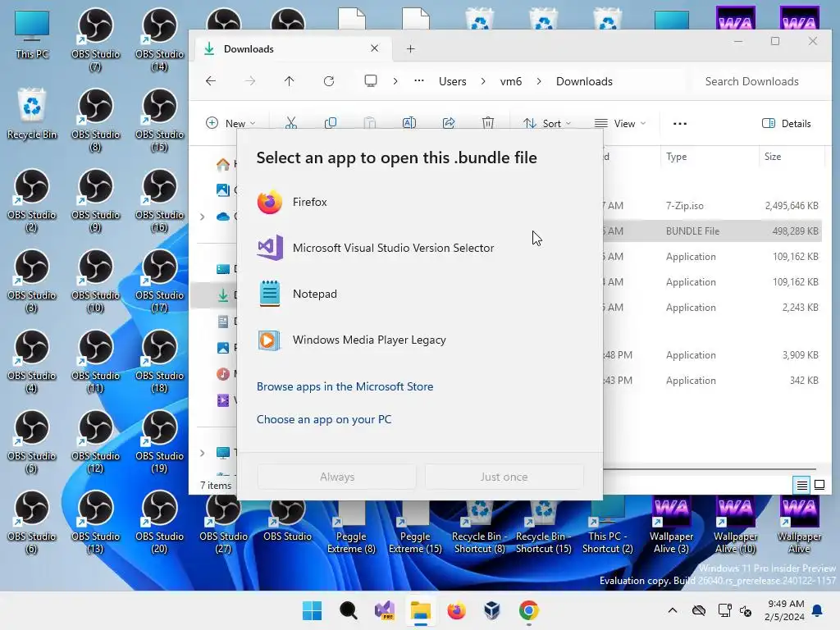
Task: Click the Copy toolbar icon
Action: click(331, 123)
